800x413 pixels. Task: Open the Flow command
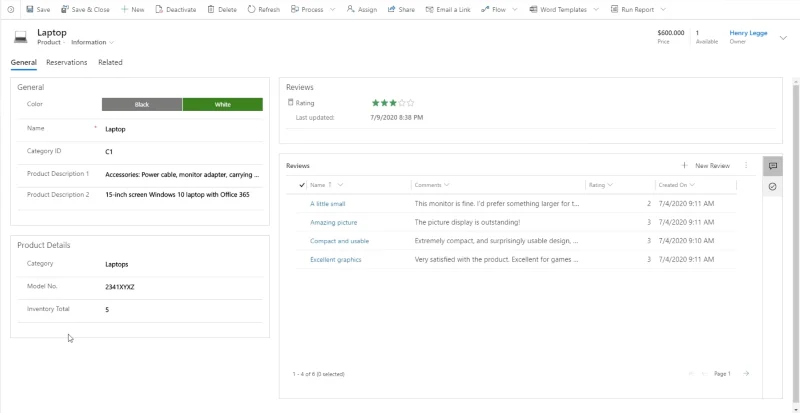(493, 9)
